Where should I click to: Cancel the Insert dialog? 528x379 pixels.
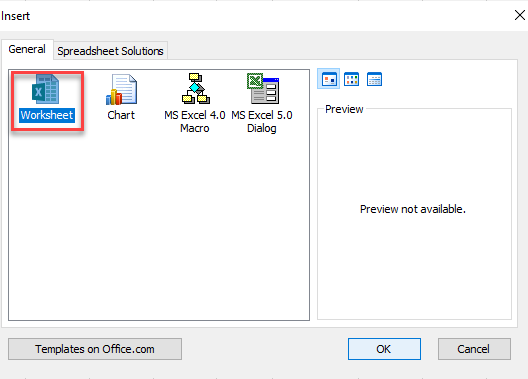(x=474, y=349)
